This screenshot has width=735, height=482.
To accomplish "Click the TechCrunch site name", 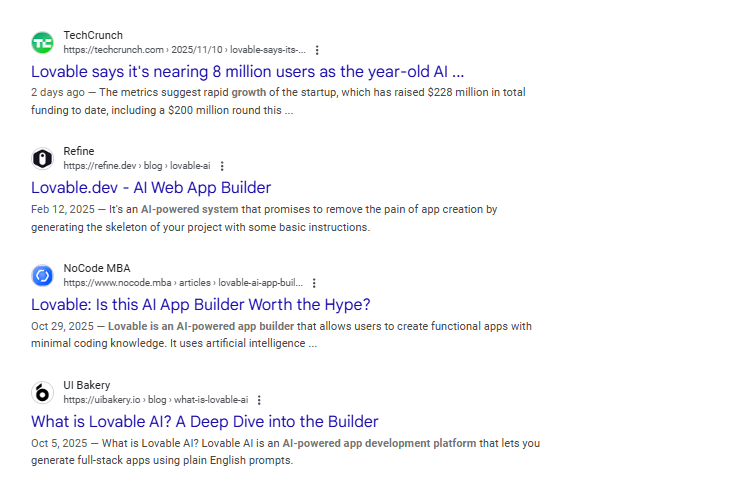I will click(x=93, y=35).
